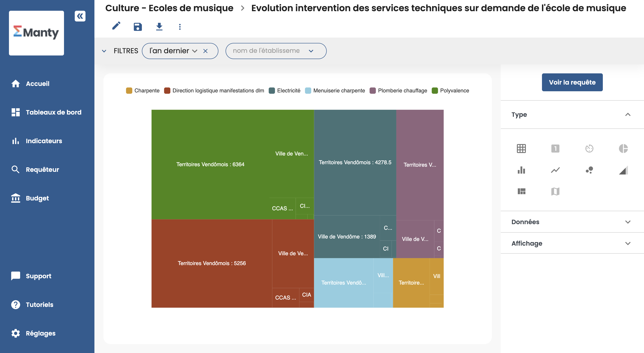Click the save floppy disk icon
Viewport: 644px width, 353px height.
[x=138, y=26]
